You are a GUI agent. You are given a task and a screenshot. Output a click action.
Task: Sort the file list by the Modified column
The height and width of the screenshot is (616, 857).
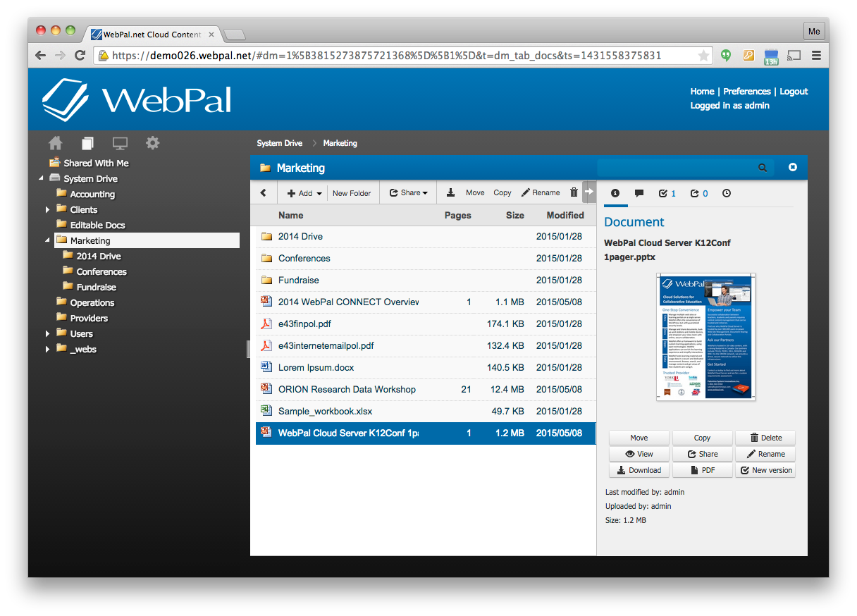point(565,215)
